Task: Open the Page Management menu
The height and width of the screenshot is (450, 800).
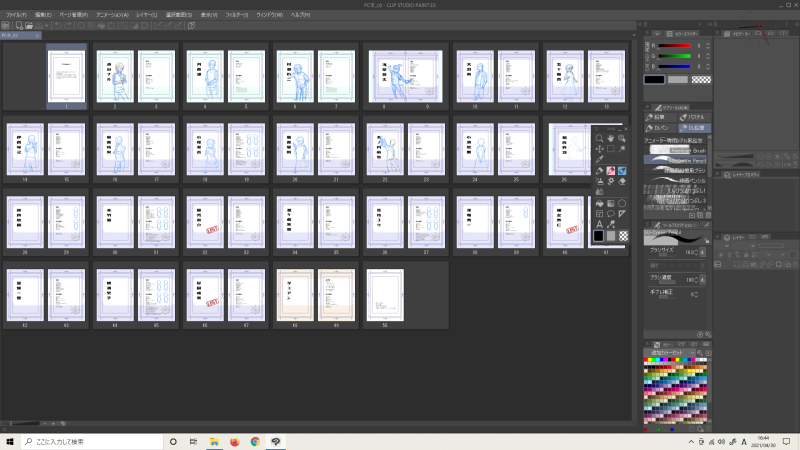Action: click(73, 15)
